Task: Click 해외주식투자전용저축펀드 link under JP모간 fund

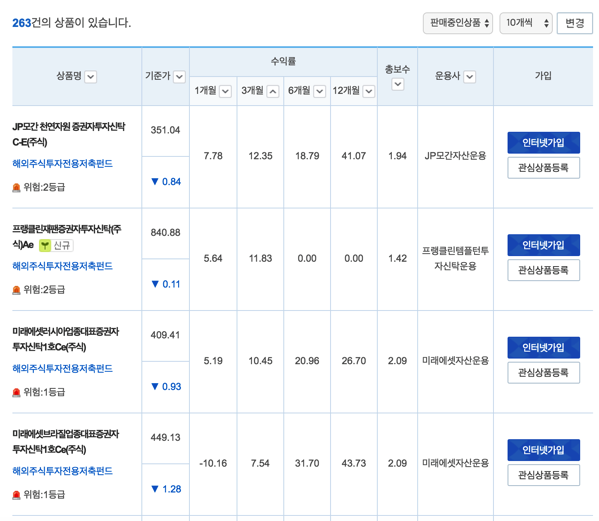Action: tap(63, 164)
